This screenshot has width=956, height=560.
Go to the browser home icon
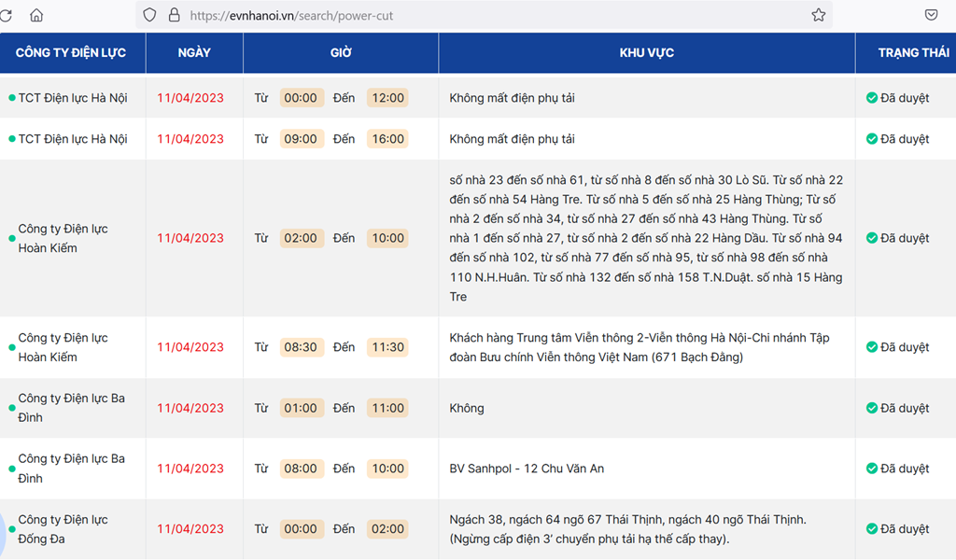(36, 15)
